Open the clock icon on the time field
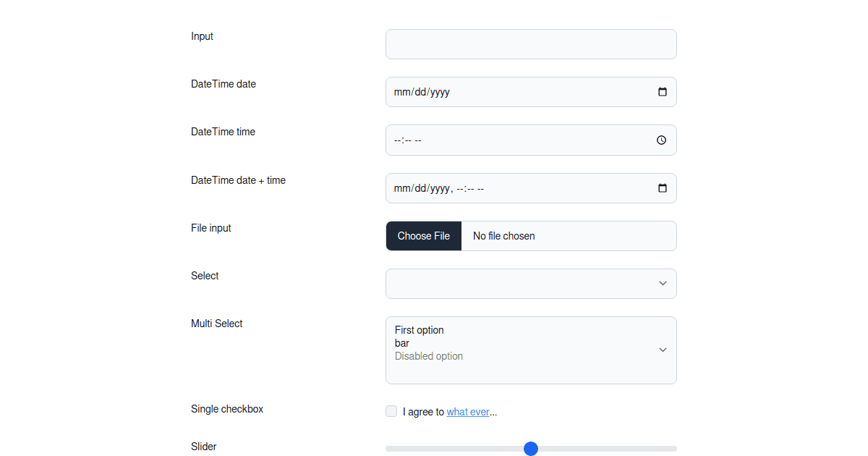This screenshot has height=456, width=868. [x=660, y=140]
